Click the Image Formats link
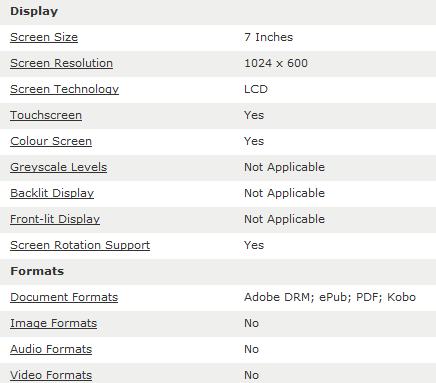 pyautogui.click(x=53, y=323)
